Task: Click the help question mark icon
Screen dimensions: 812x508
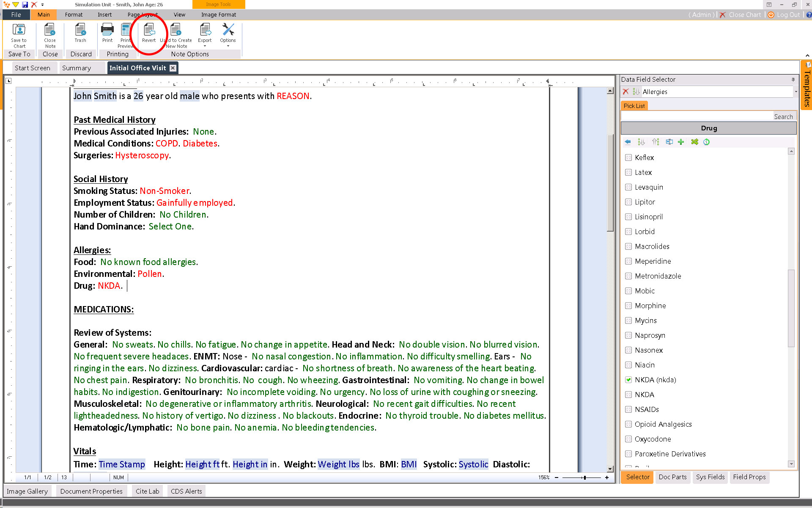Action: point(809,14)
